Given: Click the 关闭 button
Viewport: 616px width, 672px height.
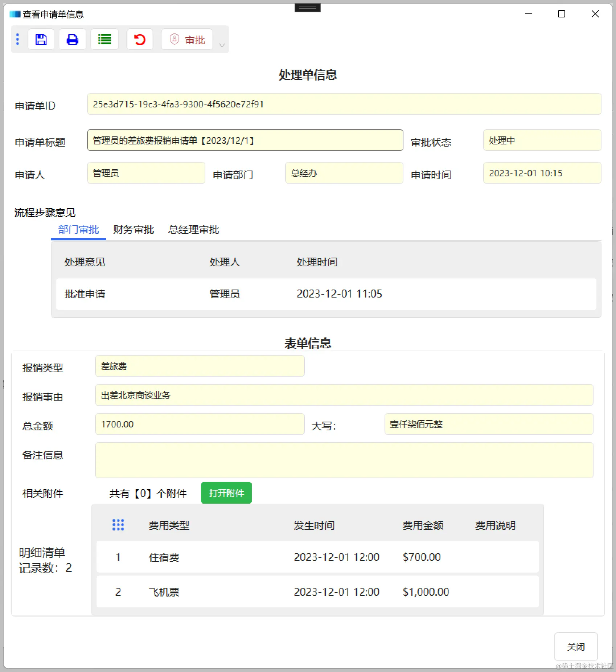Looking at the screenshot, I should tap(576, 647).
